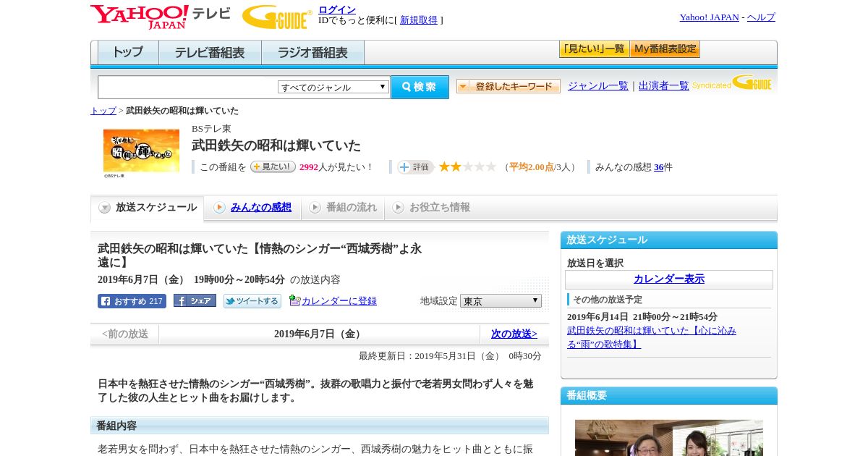Switch to みんなの感想 tab
The image size is (868, 456).
click(x=252, y=208)
